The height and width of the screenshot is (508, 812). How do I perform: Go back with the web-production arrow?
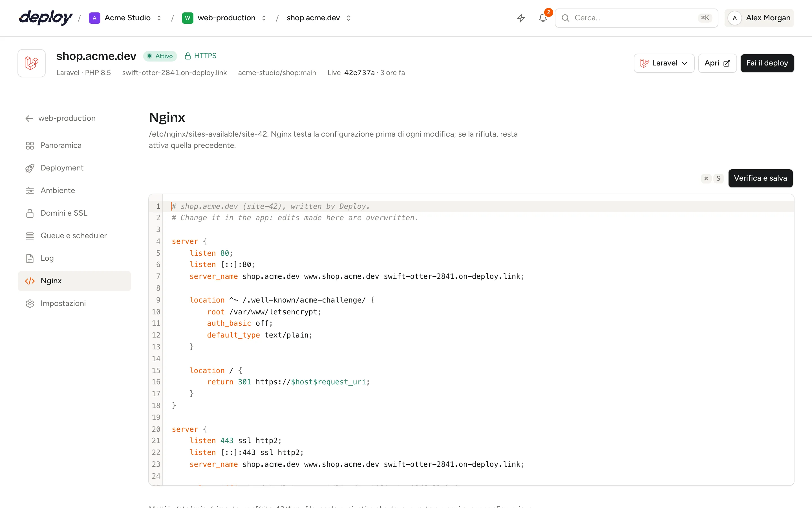[60, 118]
